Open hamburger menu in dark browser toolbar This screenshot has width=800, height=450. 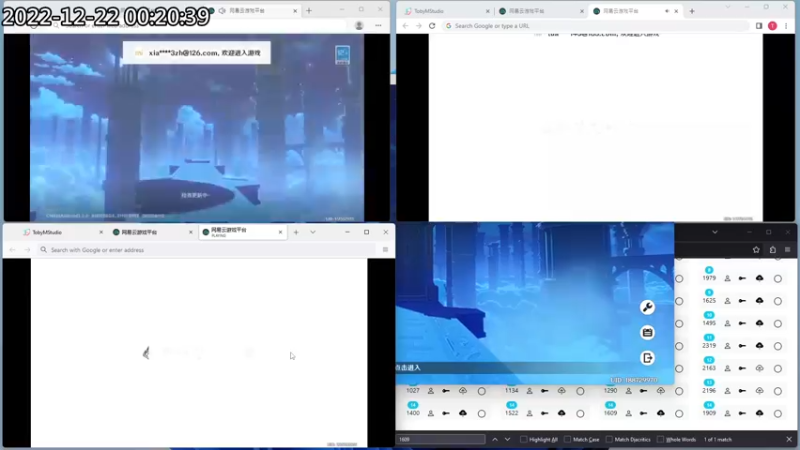(x=788, y=249)
